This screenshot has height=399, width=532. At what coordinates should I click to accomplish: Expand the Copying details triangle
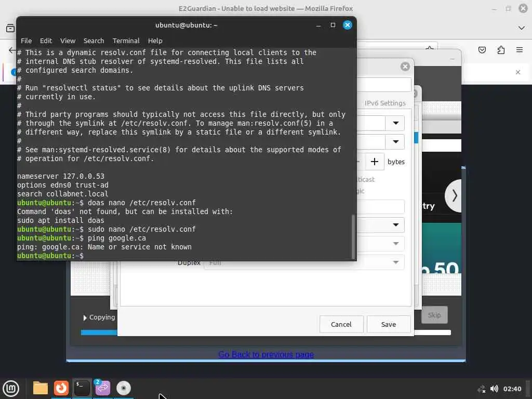(x=85, y=317)
